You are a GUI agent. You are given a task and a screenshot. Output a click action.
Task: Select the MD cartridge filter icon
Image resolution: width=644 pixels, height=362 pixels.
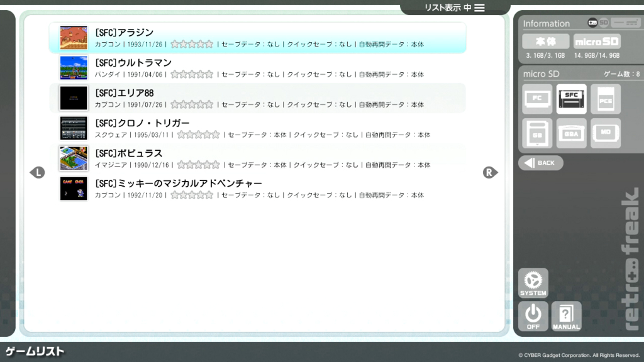coord(606,133)
